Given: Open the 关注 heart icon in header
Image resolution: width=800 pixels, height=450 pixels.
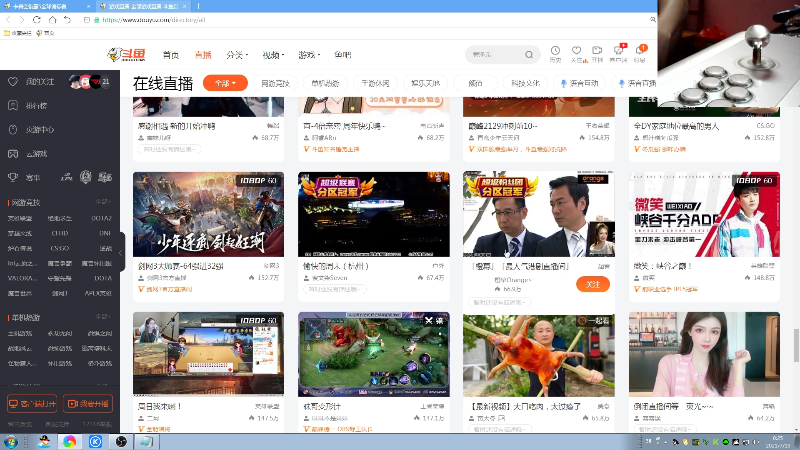Looking at the screenshot, I should (x=577, y=54).
